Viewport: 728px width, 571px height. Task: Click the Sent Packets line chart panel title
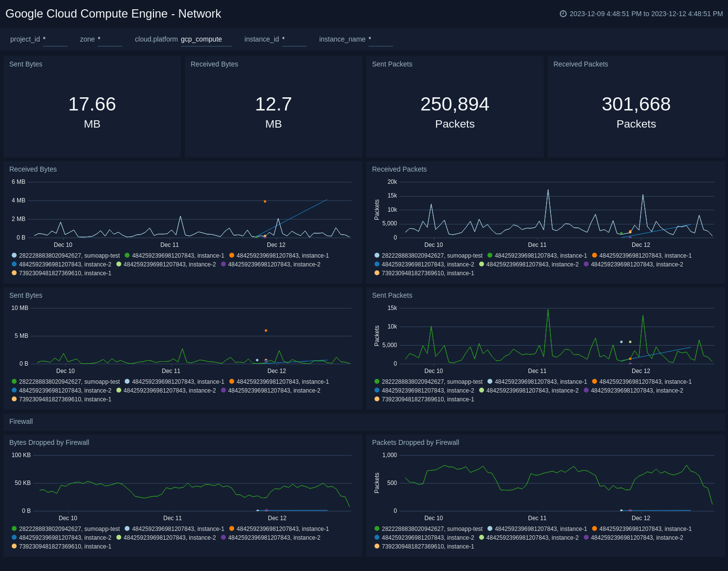point(392,295)
